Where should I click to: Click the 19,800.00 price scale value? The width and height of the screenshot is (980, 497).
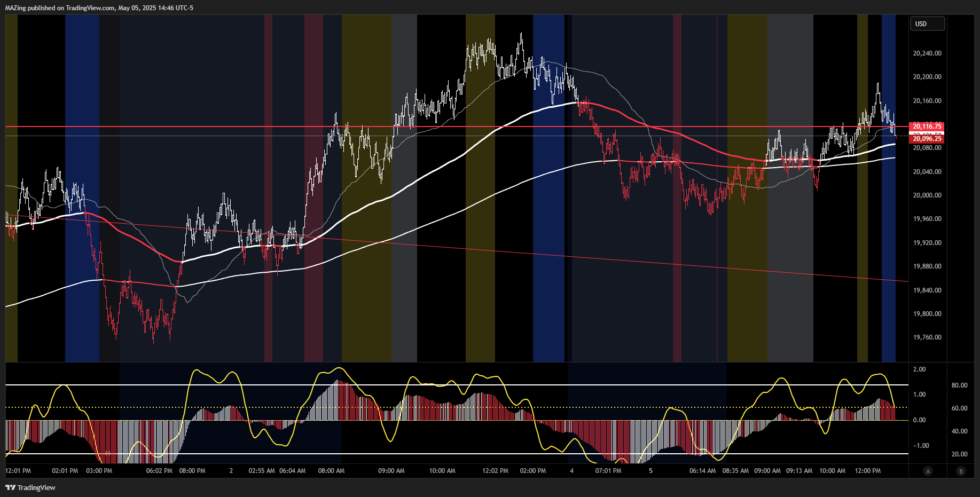coord(927,314)
